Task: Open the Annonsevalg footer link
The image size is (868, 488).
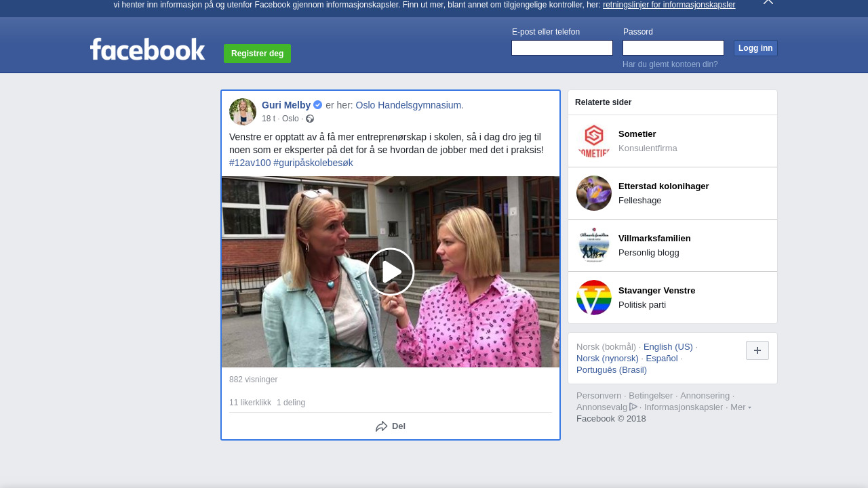Action: click(x=602, y=407)
